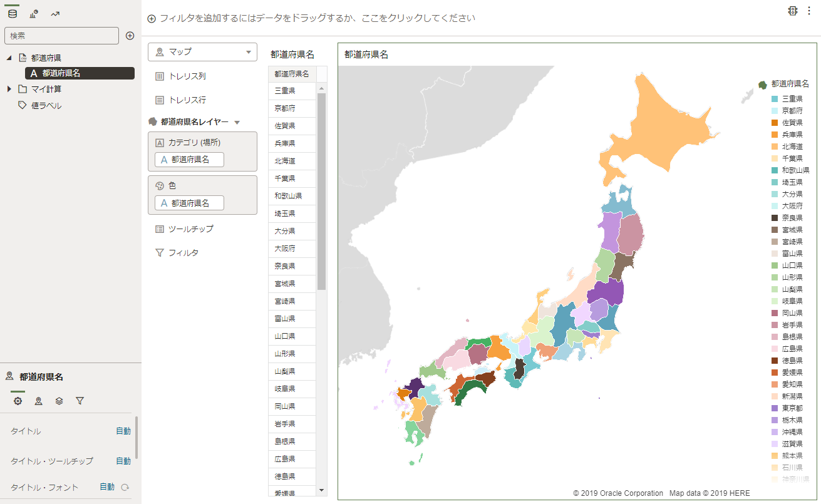Open the Data Layers properties tab
The image size is (821, 504).
[59, 401]
